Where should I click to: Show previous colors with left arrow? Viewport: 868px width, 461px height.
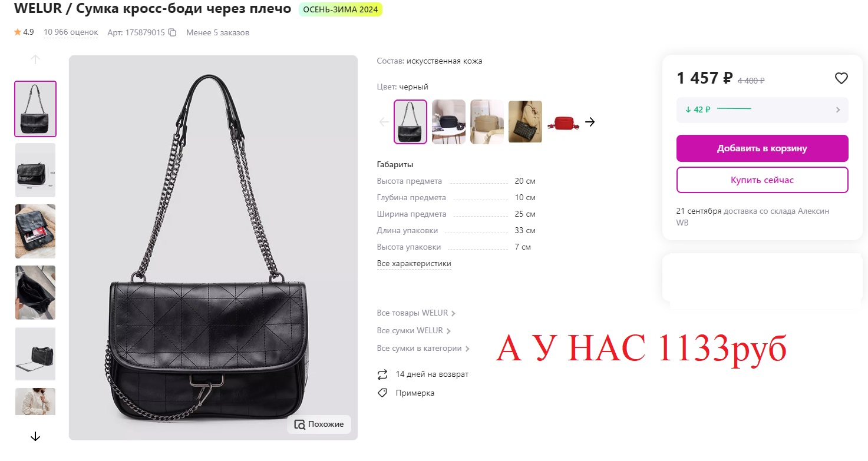(x=384, y=122)
